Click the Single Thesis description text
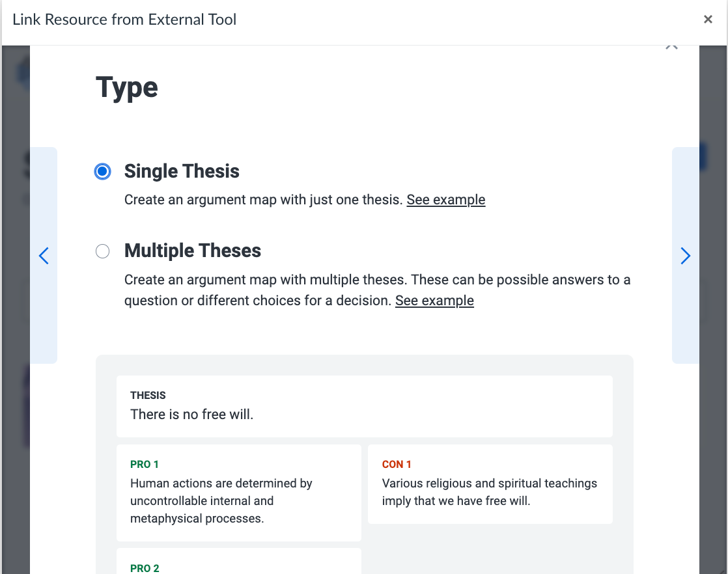 [x=263, y=200]
